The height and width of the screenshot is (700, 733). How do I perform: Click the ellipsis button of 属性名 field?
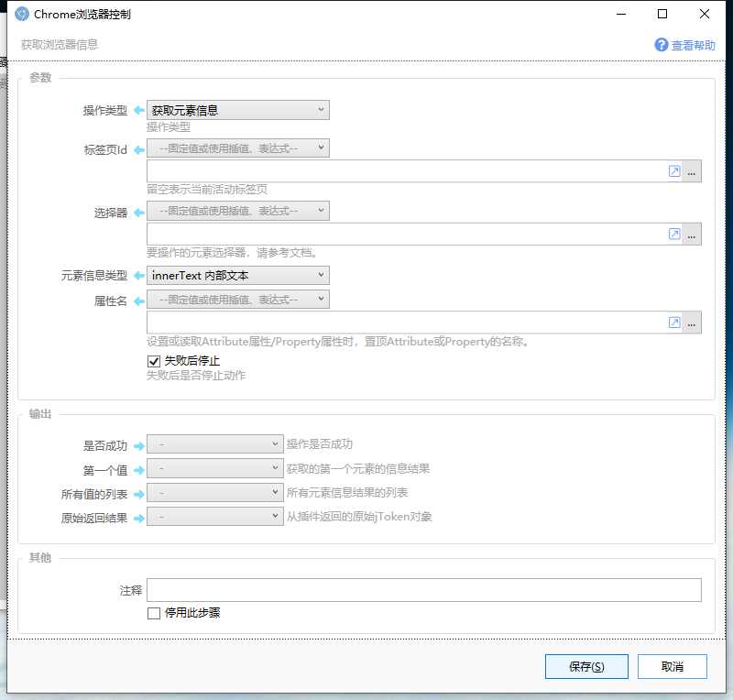[x=692, y=323]
